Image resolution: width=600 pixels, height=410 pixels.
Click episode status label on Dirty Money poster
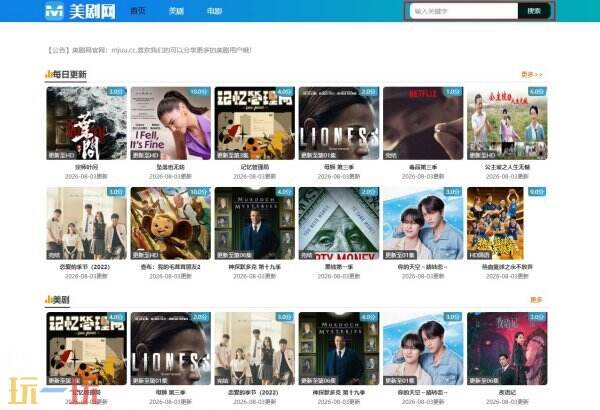[x=307, y=255]
